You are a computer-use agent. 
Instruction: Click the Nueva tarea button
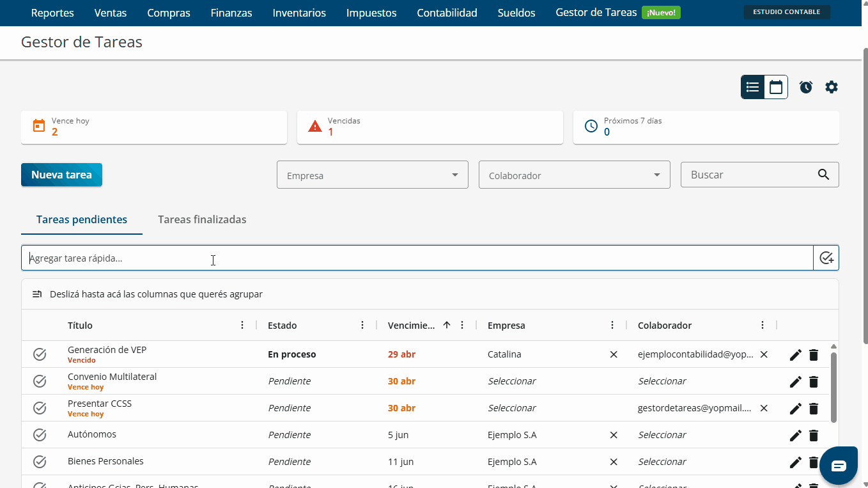click(61, 175)
